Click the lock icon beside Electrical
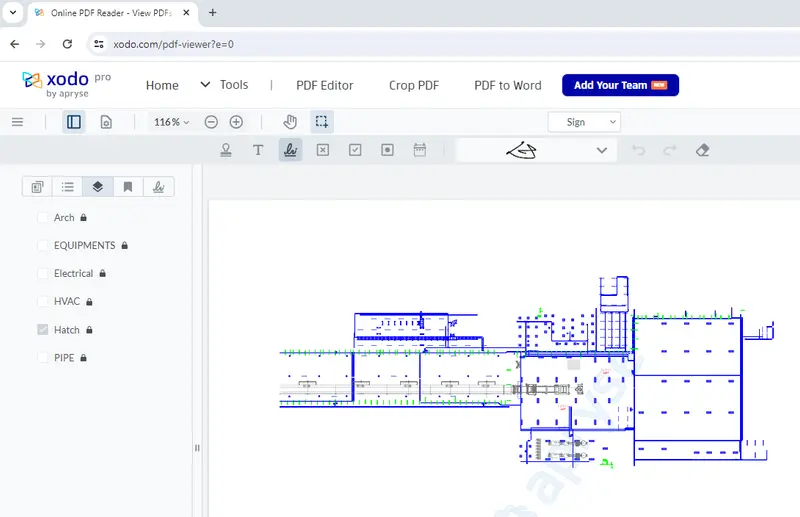 tap(103, 274)
